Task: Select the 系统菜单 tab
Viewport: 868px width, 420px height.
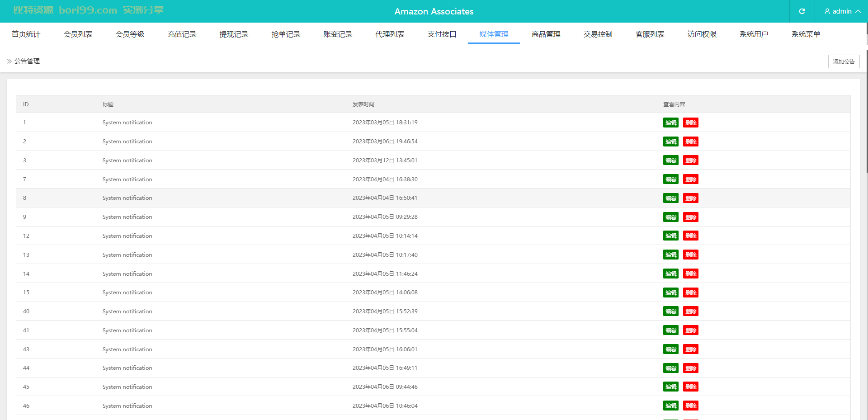Action: (806, 34)
